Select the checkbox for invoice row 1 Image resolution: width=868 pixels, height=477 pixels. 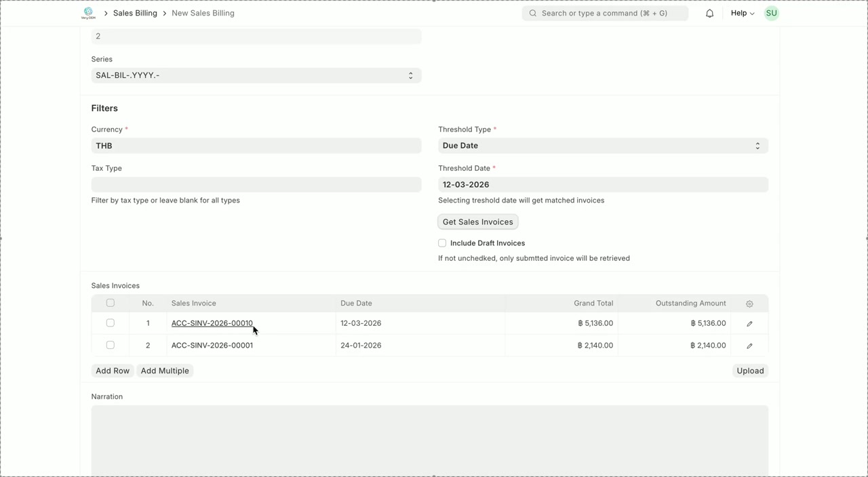(x=110, y=323)
